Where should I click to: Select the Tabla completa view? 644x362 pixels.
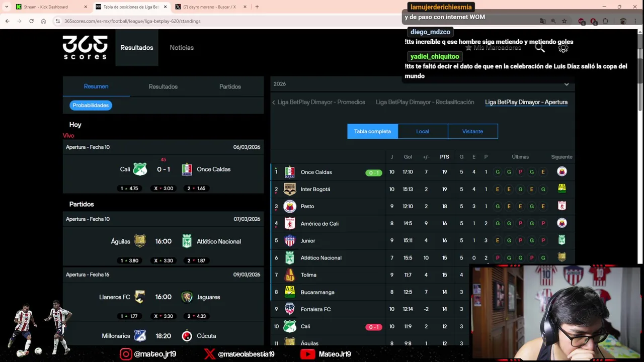[x=372, y=131]
